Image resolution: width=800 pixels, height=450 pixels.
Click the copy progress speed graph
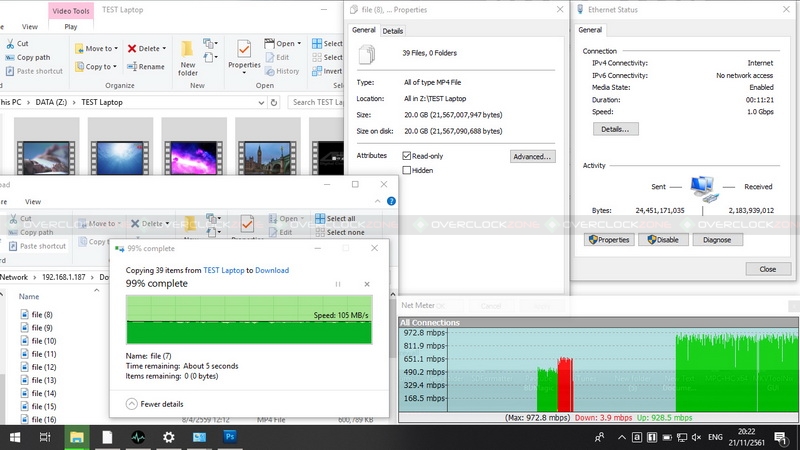click(249, 320)
